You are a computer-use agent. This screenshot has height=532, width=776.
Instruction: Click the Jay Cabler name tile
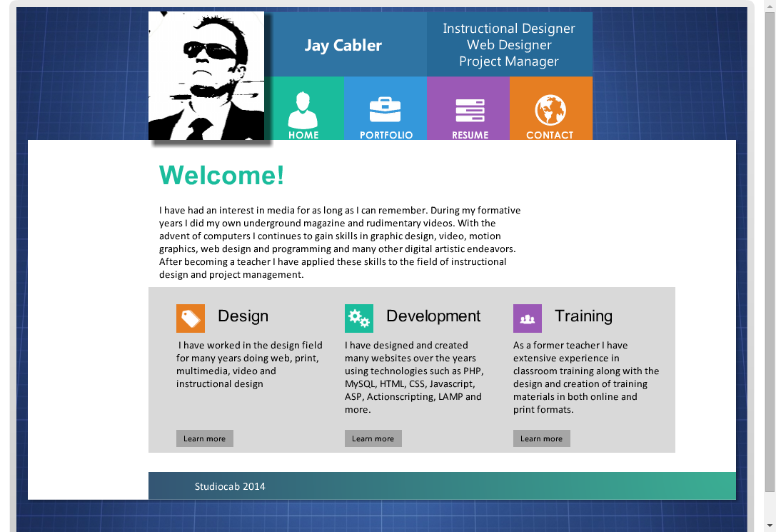pyautogui.click(x=343, y=45)
